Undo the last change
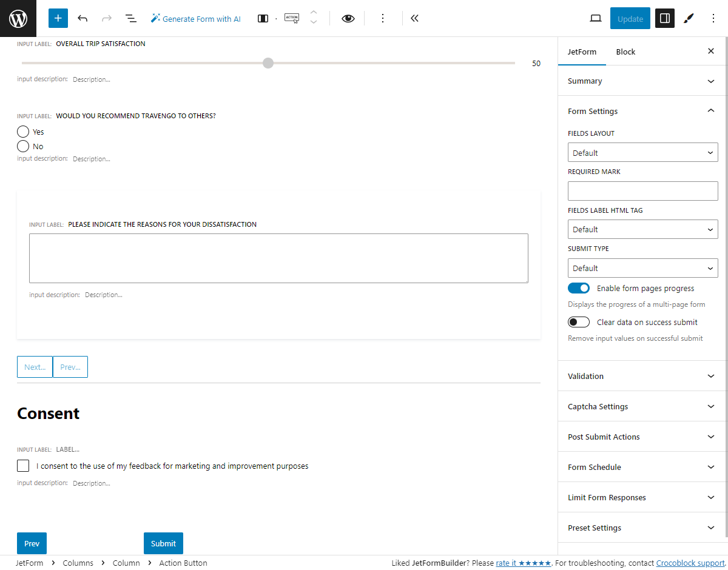Viewport: 728px width, 570px height. (83, 18)
